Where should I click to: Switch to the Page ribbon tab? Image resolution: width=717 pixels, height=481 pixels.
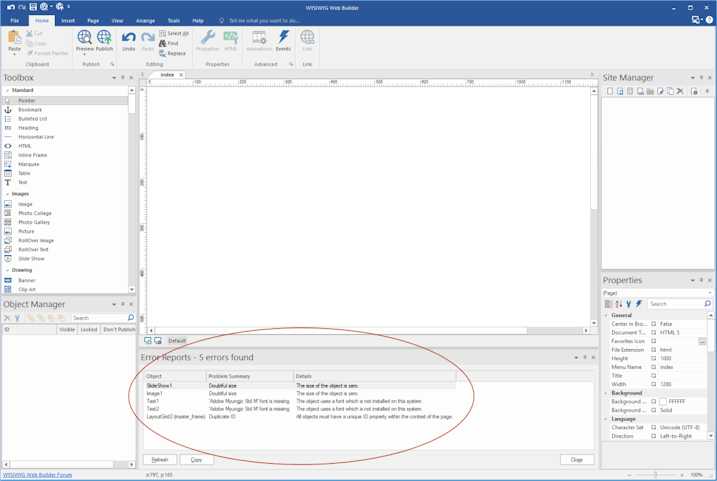point(93,21)
